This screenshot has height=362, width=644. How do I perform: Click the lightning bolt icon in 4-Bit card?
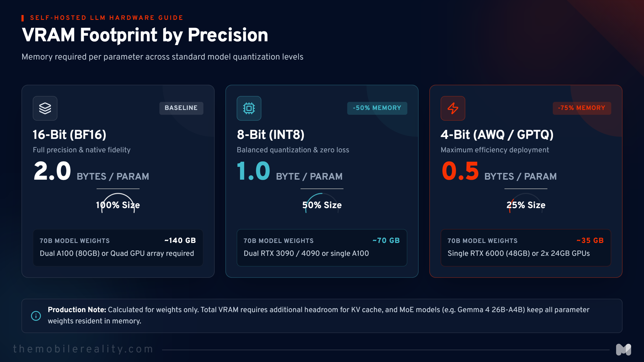[x=453, y=108]
